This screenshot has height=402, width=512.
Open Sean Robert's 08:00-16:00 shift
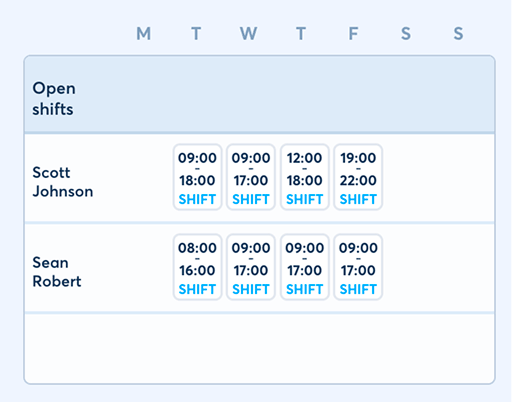(x=197, y=267)
